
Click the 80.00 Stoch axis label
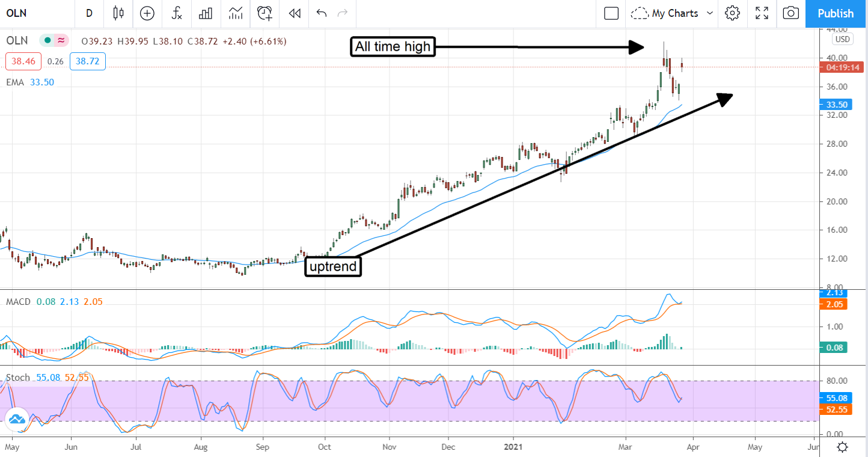pos(837,381)
